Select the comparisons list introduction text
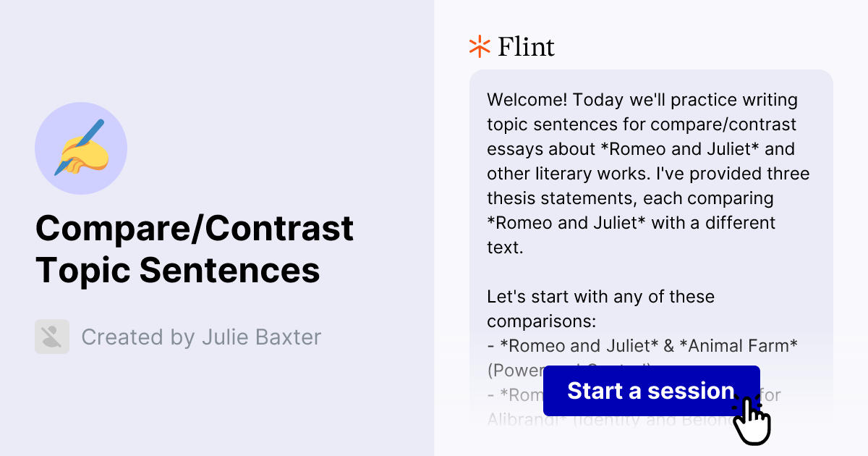 pyautogui.click(x=600, y=308)
